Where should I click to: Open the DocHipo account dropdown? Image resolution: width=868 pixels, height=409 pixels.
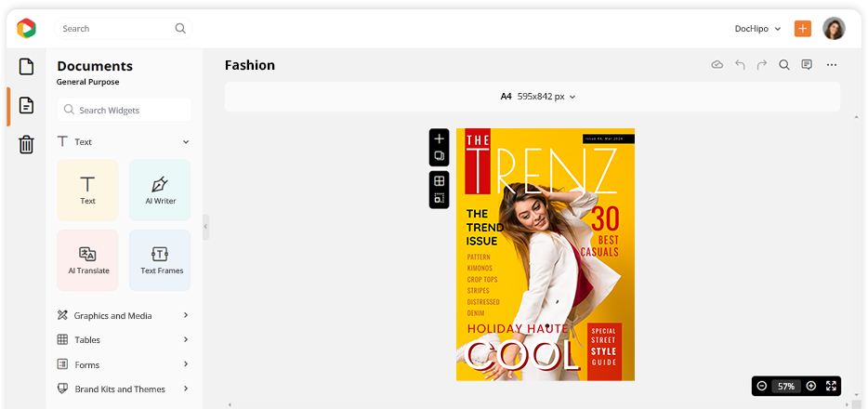(x=757, y=29)
